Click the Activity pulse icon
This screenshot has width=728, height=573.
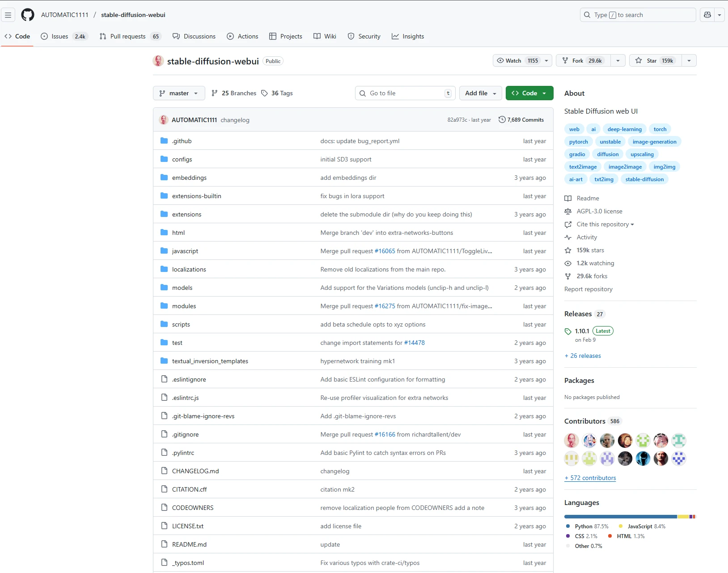coord(568,237)
